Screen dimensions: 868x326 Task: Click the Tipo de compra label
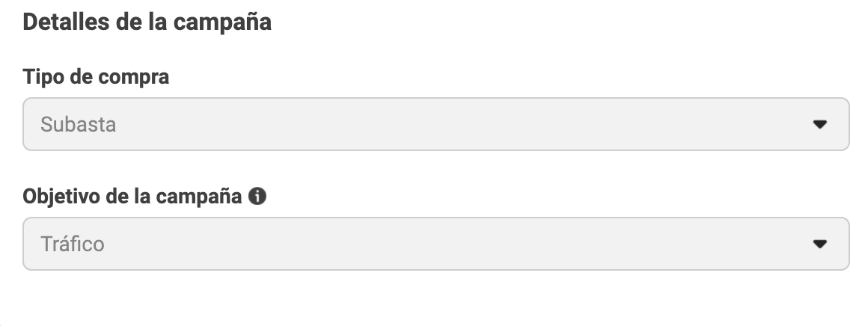coord(96,77)
